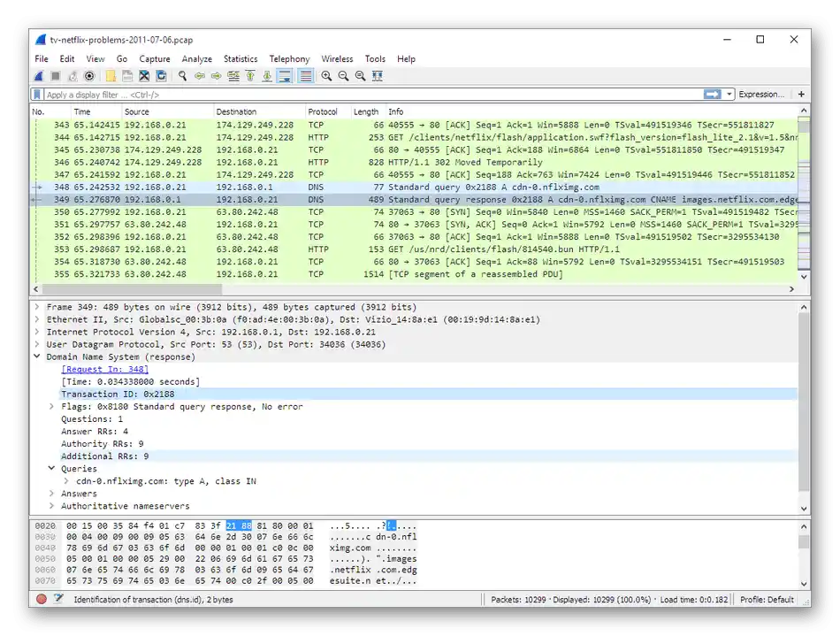Screen dimensions: 840x636
Task: Jump to the last packet
Action: (x=267, y=76)
